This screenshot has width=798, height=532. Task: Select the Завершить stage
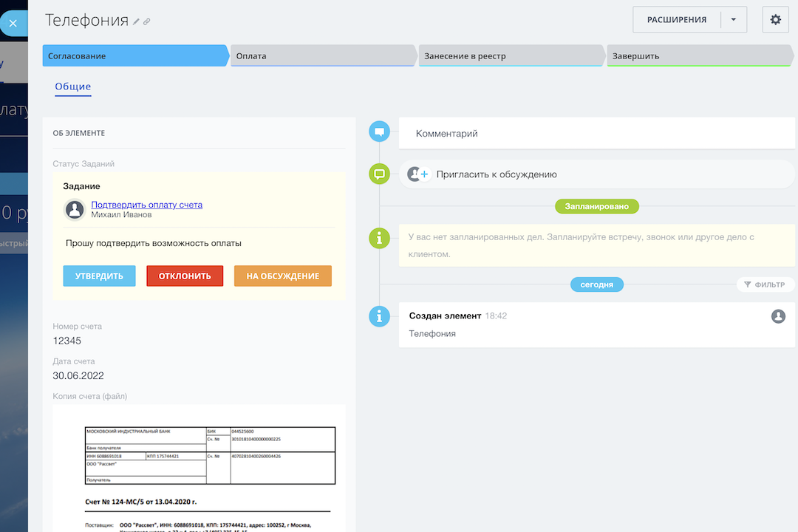698,56
